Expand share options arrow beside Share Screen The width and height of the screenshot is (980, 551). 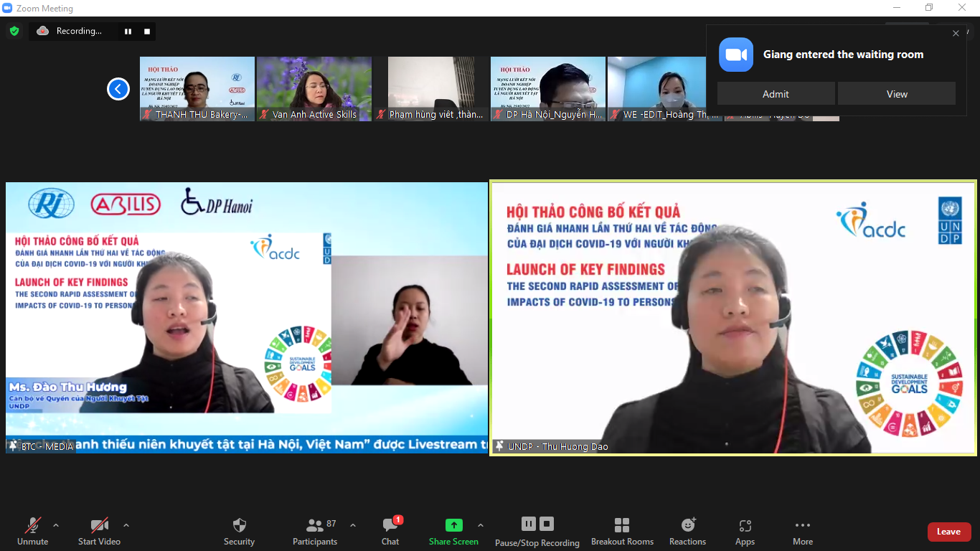click(x=481, y=525)
